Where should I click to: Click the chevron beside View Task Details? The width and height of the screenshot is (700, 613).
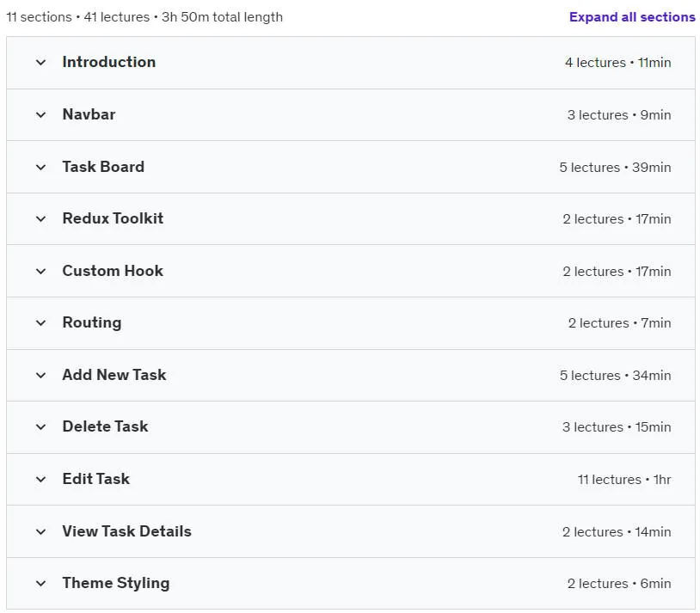click(40, 531)
